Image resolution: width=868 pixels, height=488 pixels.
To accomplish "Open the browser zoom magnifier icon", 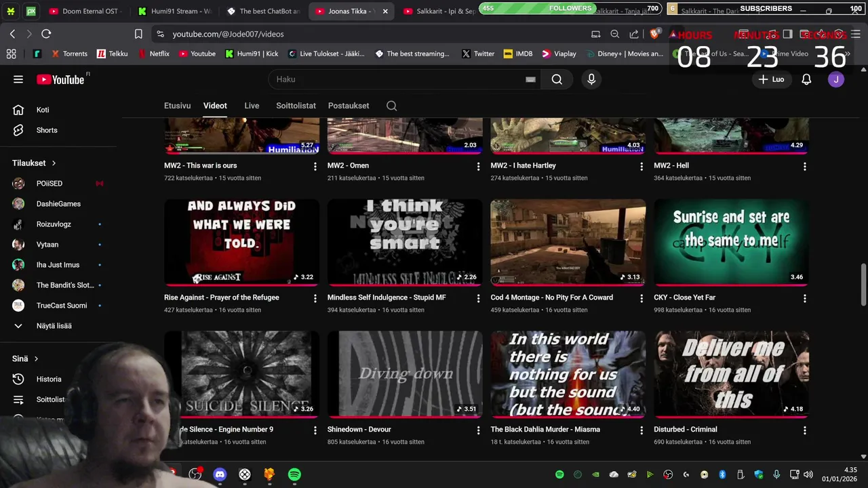I will (x=614, y=34).
